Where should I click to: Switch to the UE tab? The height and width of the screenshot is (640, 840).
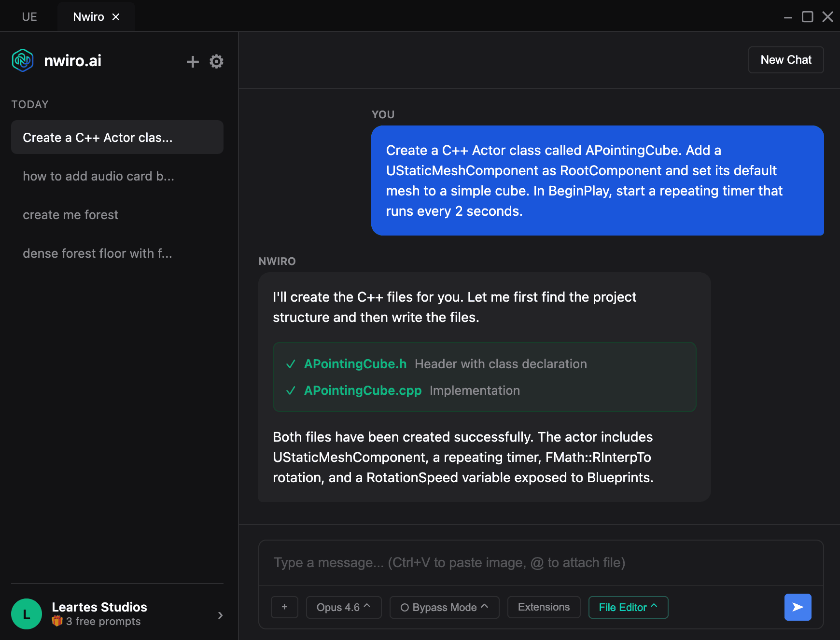[x=29, y=17]
